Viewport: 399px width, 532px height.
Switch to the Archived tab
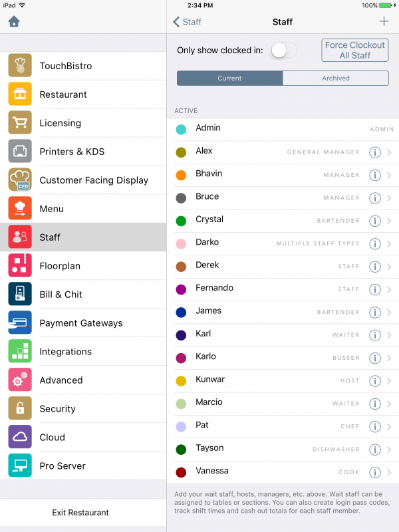pos(336,78)
